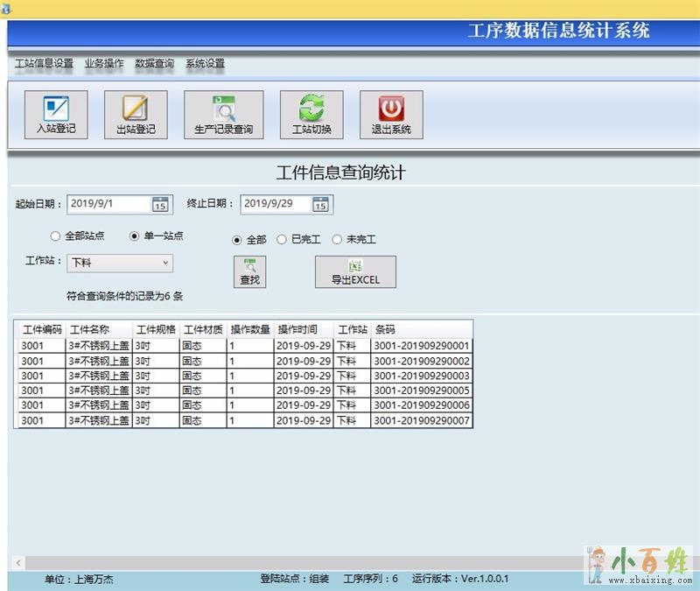This screenshot has width=700, height=591.
Task: Choose the 未完工 radio option
Action: [x=337, y=239]
